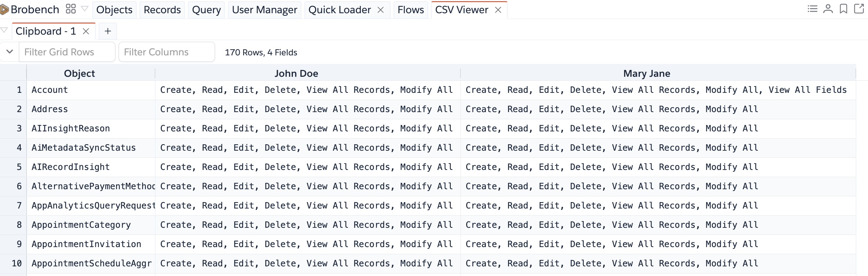Open in new window icon
The height and width of the screenshot is (276, 868).
(859, 9)
